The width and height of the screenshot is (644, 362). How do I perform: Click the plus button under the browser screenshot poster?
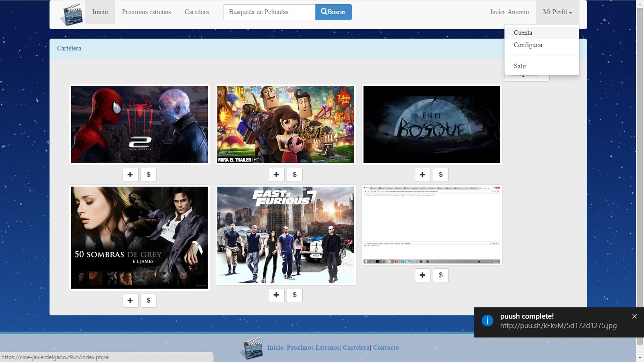point(423,275)
